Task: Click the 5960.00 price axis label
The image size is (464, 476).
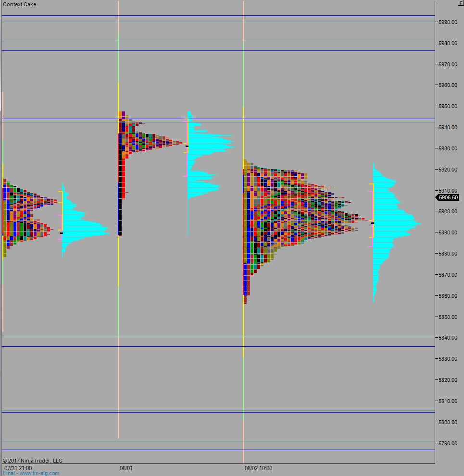Action: tap(448, 85)
